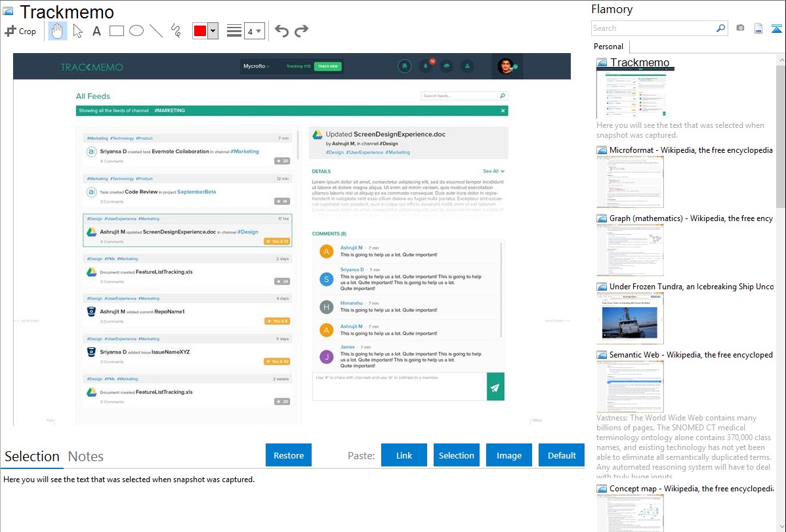Open the Evernote Collaboration feed item
Viewport: 786px width, 532px height.
(187, 152)
